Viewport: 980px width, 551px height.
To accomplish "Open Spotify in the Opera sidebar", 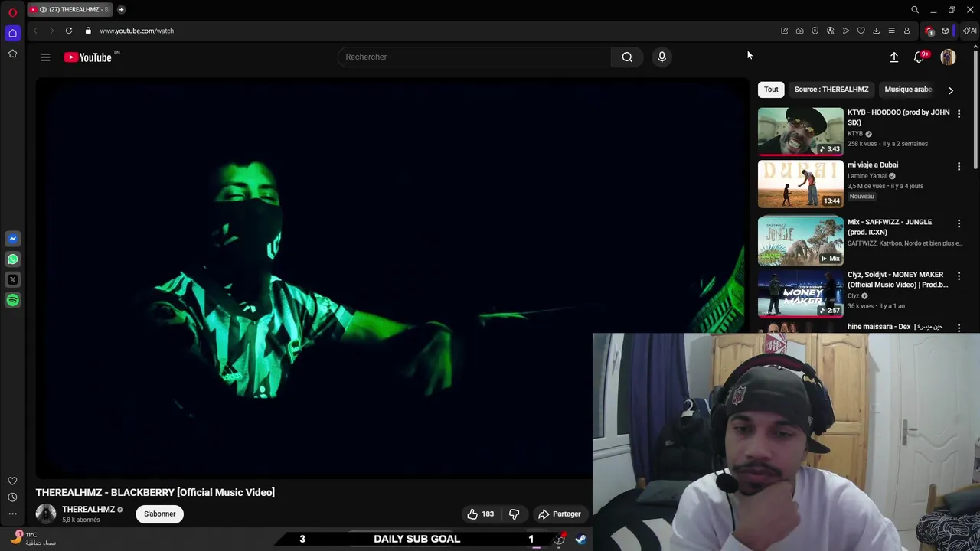I will click(12, 301).
